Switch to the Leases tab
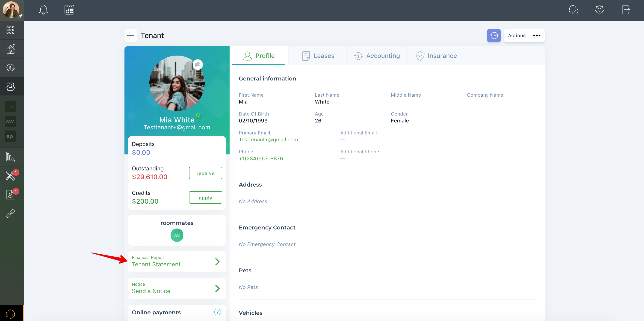 (x=318, y=56)
